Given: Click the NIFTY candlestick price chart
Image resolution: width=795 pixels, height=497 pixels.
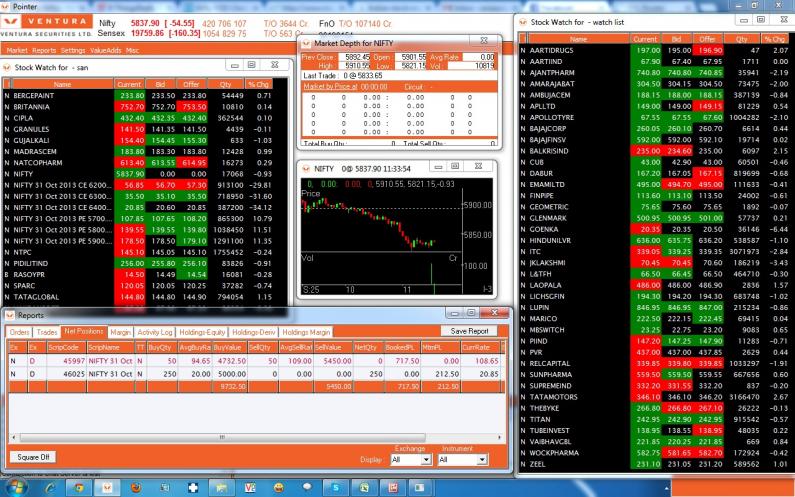Looking at the screenshot, I should coord(381,220).
